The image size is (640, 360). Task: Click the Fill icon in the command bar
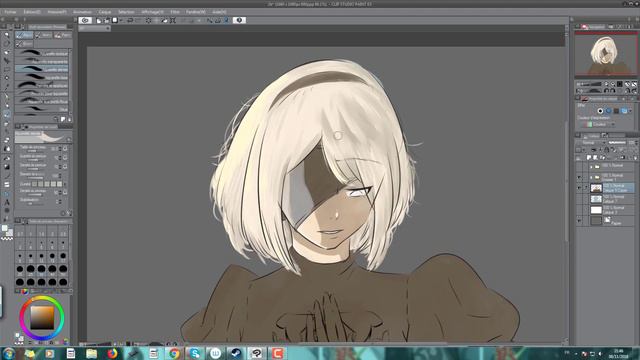[164, 20]
